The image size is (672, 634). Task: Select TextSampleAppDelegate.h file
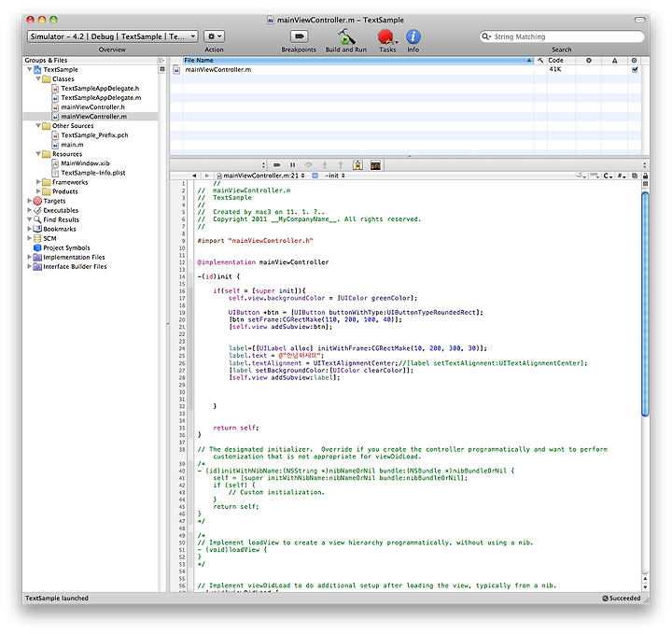[x=100, y=89]
